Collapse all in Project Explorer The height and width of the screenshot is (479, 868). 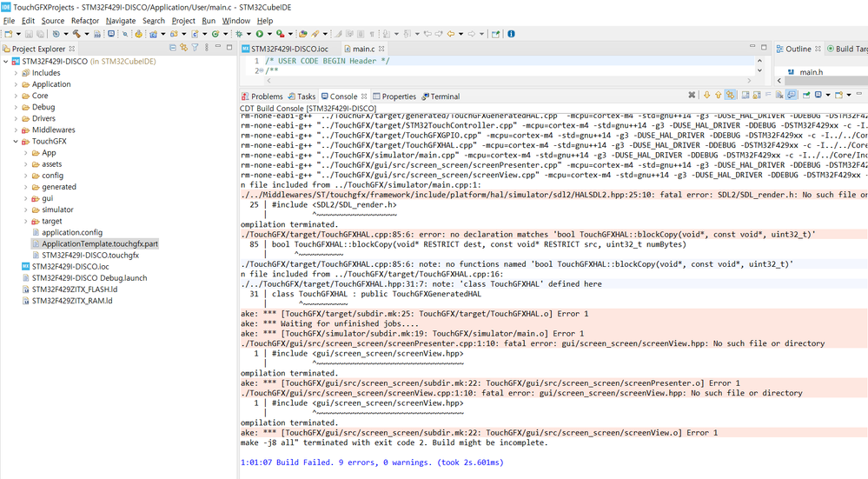(x=173, y=48)
